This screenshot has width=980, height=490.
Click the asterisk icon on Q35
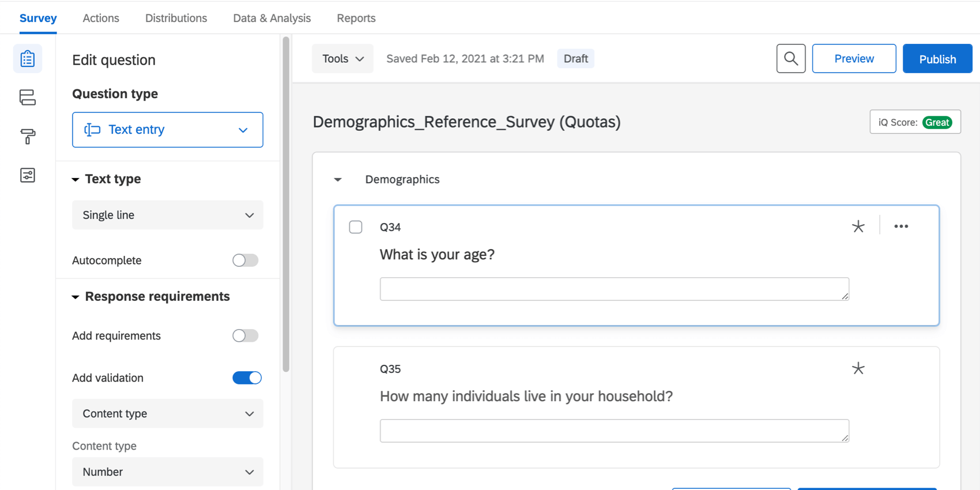(858, 368)
